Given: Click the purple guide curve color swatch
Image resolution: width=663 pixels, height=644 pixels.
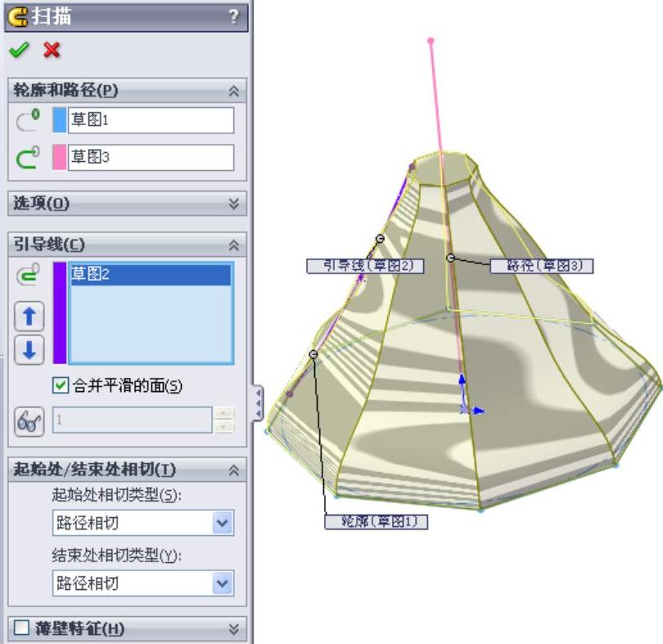Looking at the screenshot, I should point(60,313).
